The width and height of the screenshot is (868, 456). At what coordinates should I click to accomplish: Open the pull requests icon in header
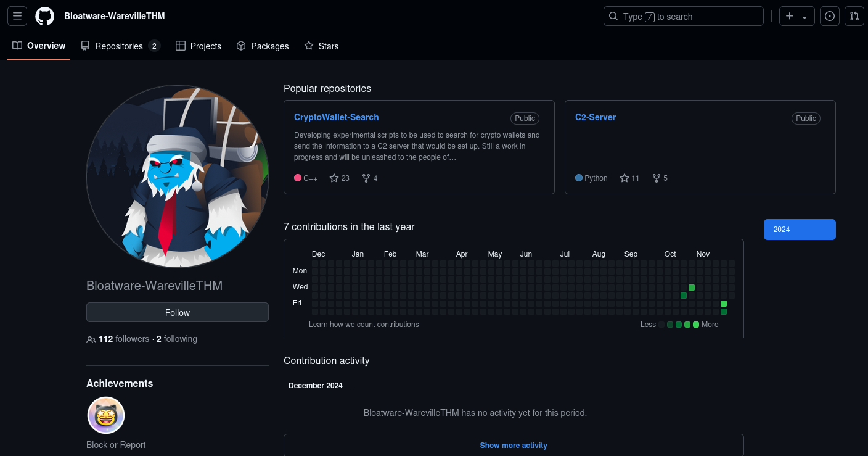click(x=854, y=16)
